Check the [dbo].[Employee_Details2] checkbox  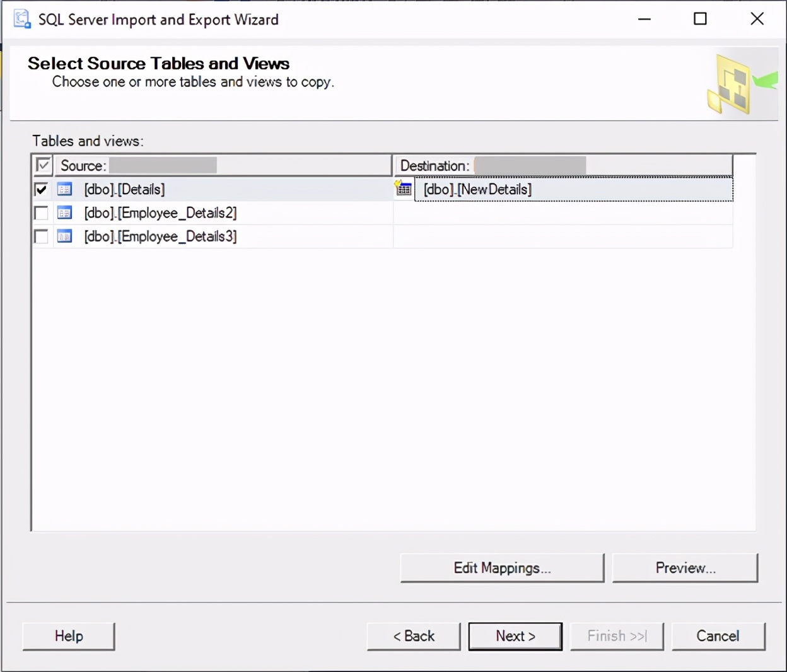tap(41, 213)
